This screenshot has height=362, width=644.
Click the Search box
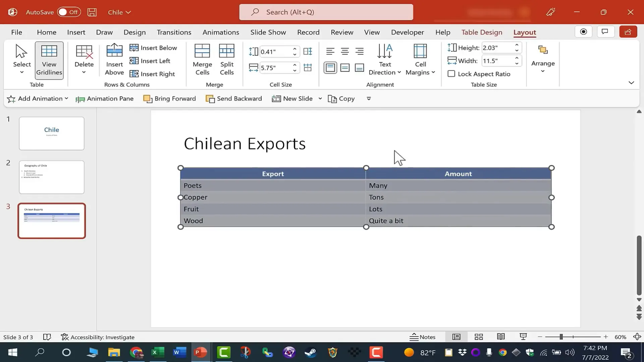326,12
